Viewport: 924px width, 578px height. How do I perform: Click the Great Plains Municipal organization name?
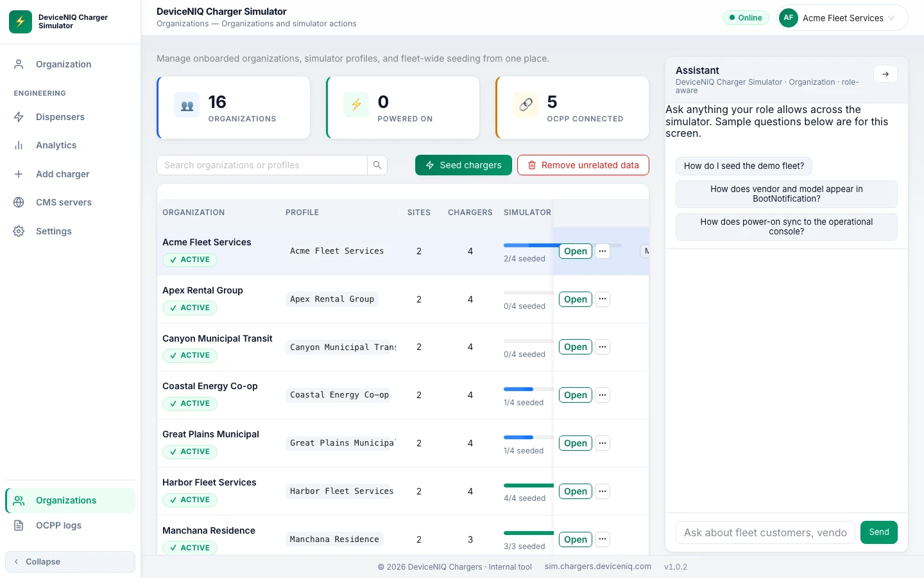coord(210,434)
